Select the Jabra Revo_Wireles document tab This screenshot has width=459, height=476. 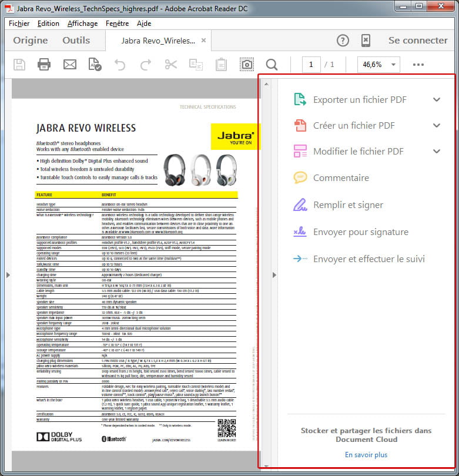pyautogui.click(x=158, y=41)
